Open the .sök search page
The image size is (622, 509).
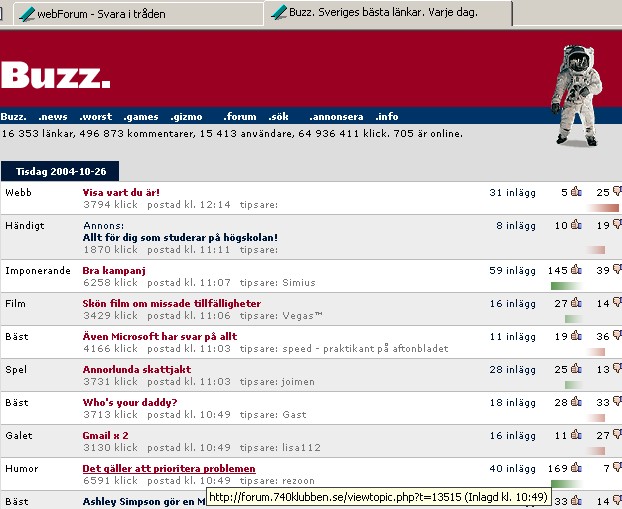point(278,117)
